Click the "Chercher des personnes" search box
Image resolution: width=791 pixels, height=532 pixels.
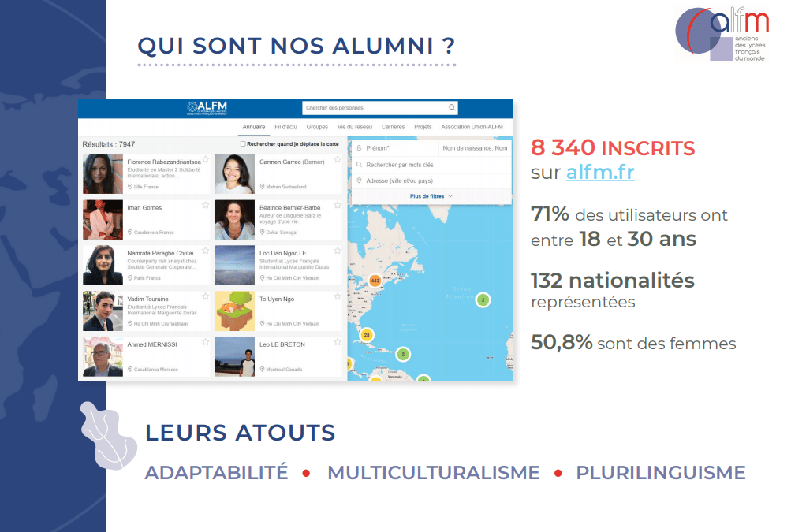point(375,108)
